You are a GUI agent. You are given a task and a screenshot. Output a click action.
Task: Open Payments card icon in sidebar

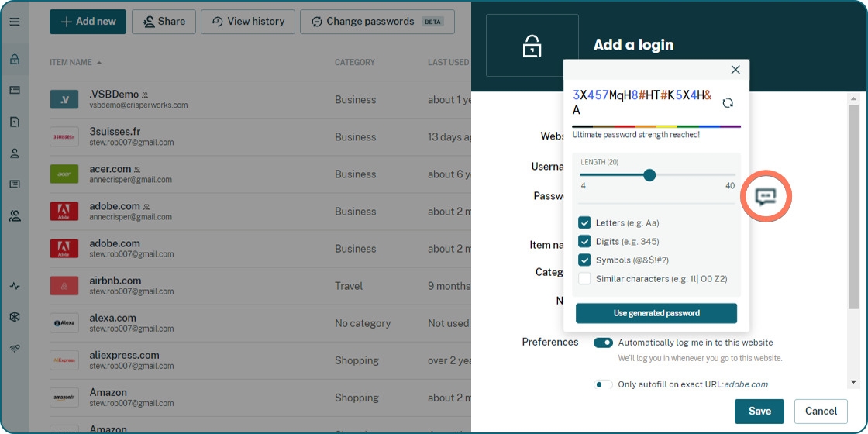(15, 90)
